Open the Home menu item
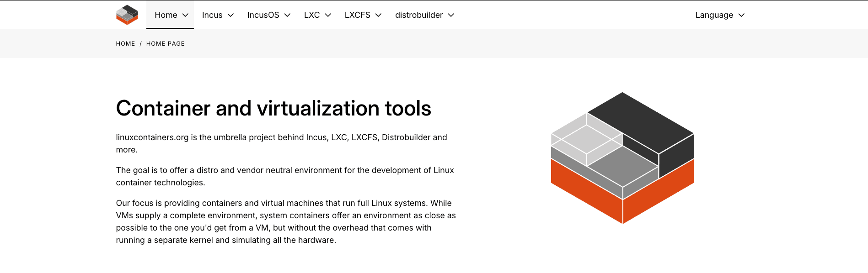Viewport: 868px width, 273px height. coord(170,15)
